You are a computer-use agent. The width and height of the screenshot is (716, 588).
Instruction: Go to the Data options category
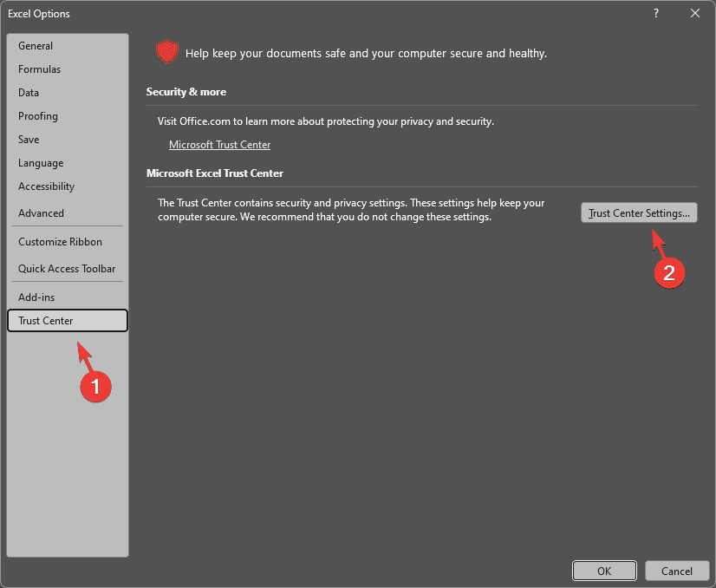point(29,93)
